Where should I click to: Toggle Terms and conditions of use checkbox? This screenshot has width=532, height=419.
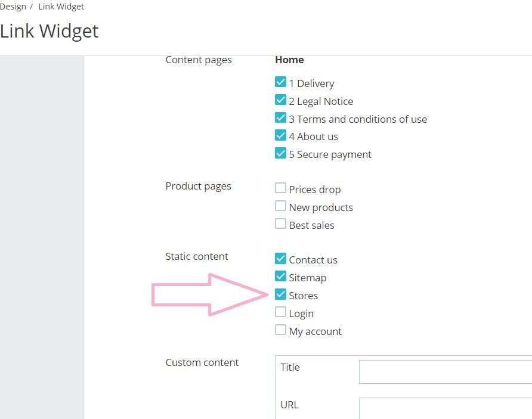click(280, 118)
